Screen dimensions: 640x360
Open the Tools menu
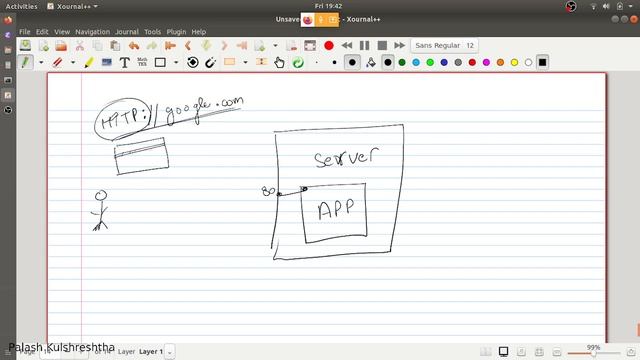[152, 31]
